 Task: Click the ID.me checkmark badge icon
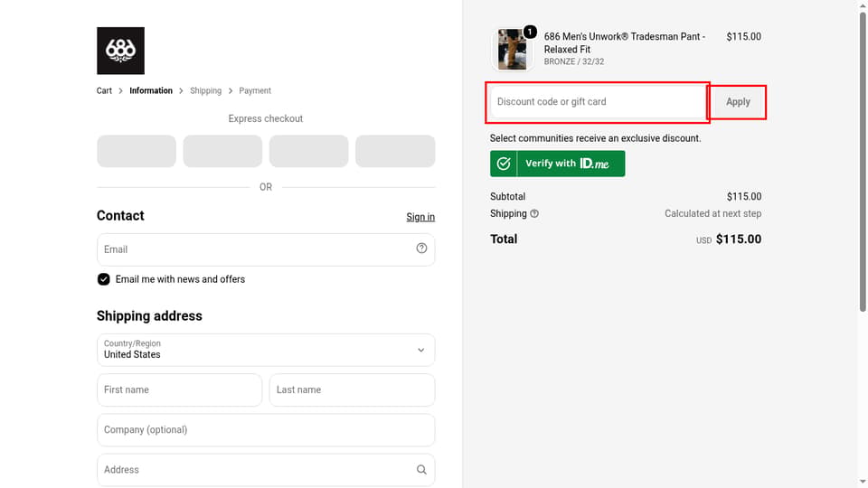(504, 164)
